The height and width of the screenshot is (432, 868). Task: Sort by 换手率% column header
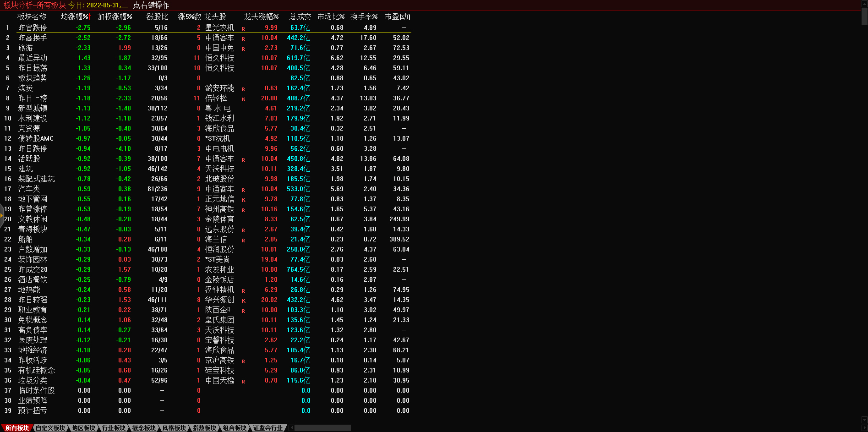[x=364, y=16]
